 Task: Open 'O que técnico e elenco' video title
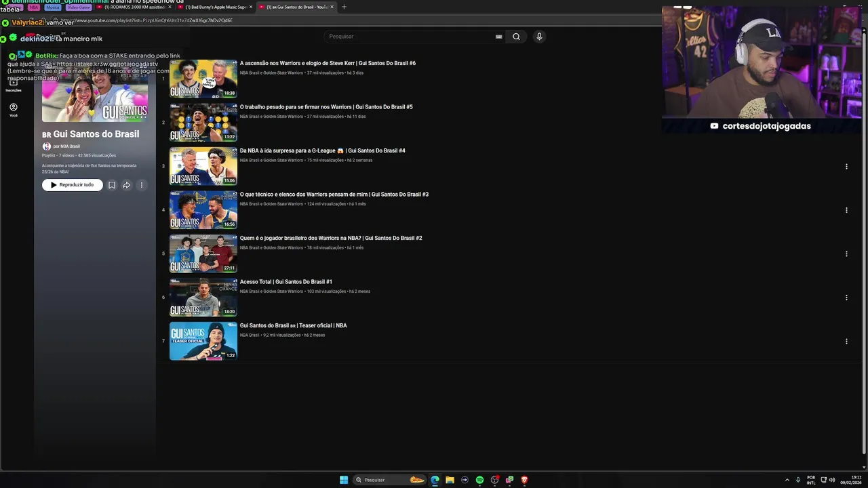coord(334,195)
